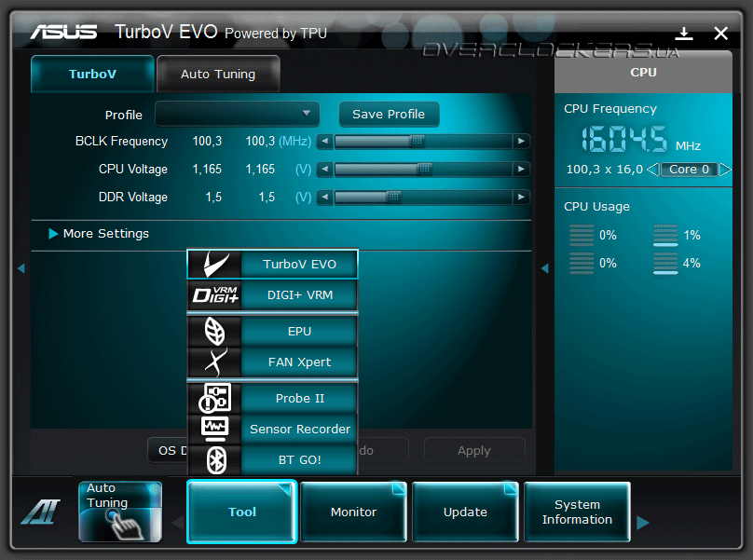Select EPU from Tool menu
This screenshot has height=560, width=753.
coord(299,332)
